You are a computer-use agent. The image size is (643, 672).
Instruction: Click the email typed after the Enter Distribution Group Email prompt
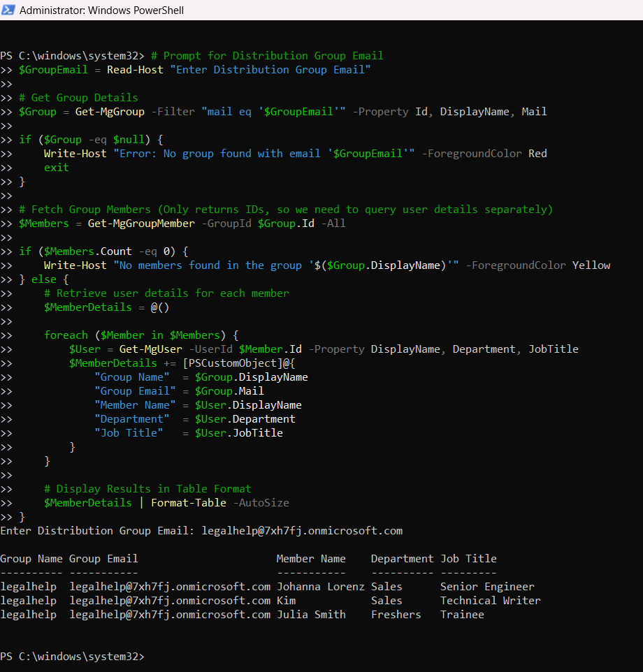302,531
